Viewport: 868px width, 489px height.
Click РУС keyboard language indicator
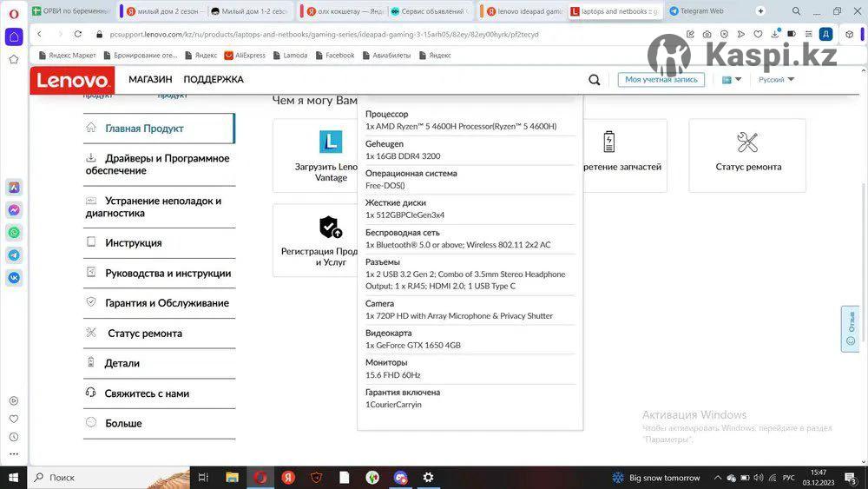click(x=789, y=478)
